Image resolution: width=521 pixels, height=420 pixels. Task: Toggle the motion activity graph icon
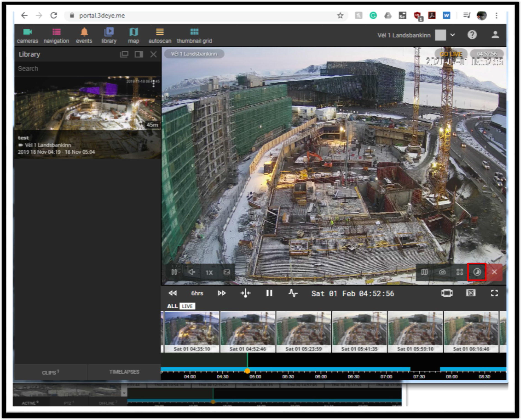(293, 293)
